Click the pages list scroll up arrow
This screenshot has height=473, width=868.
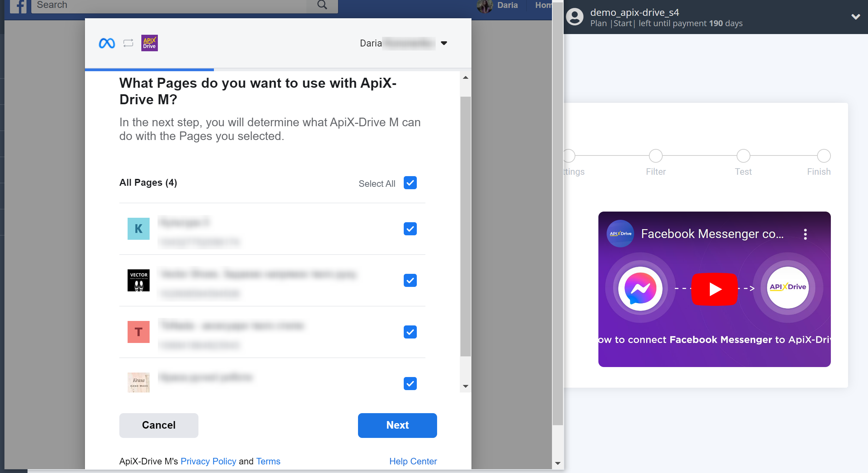click(466, 78)
